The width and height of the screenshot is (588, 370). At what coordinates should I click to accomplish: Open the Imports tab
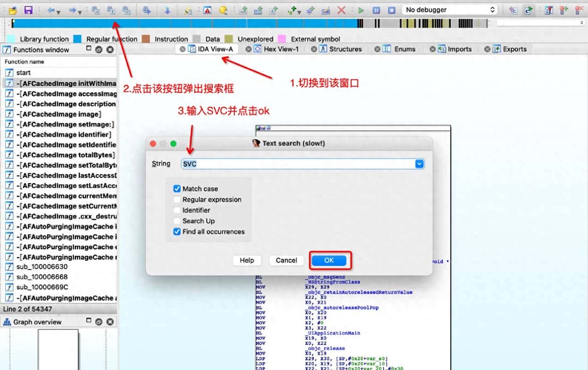click(455, 49)
